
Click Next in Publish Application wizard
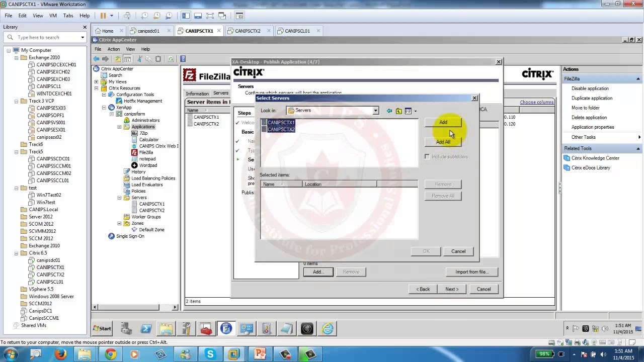pos(452,289)
